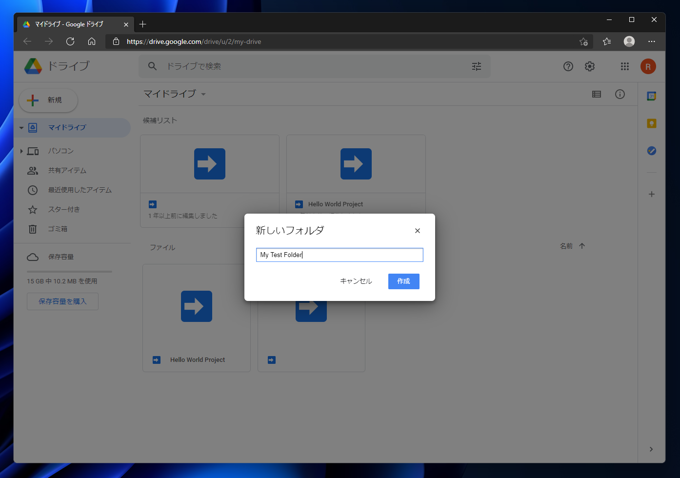
Task: Expand the パソコン sidebar tree arrow
Action: [x=21, y=151]
